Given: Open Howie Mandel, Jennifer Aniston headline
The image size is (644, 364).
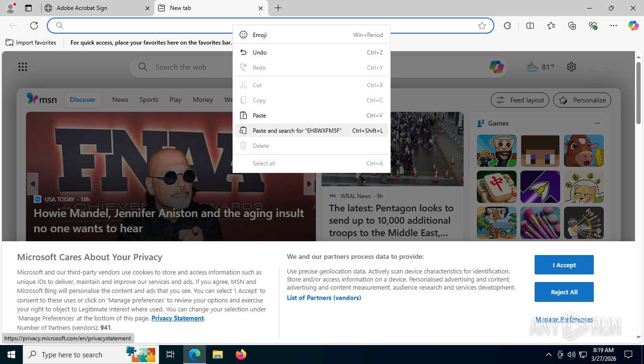Looking at the screenshot, I should coord(169,221).
